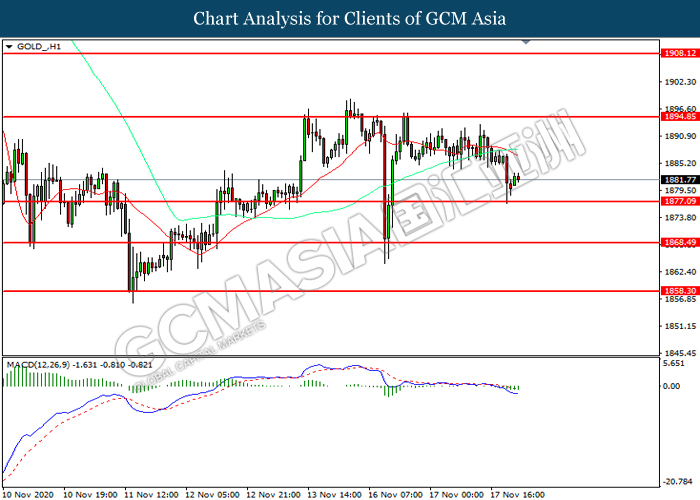Click the 16 Nov 07:00 time label

(396, 495)
